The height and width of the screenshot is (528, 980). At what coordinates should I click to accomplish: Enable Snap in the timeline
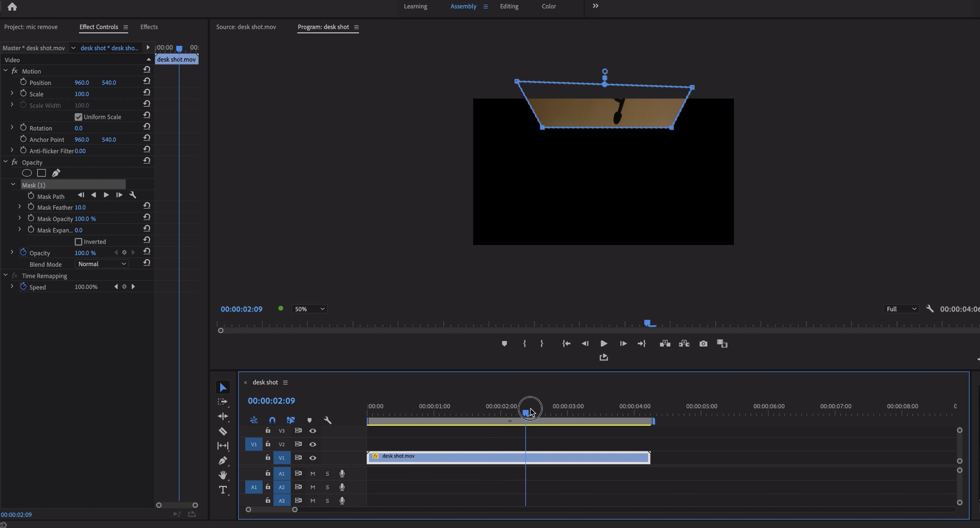272,421
